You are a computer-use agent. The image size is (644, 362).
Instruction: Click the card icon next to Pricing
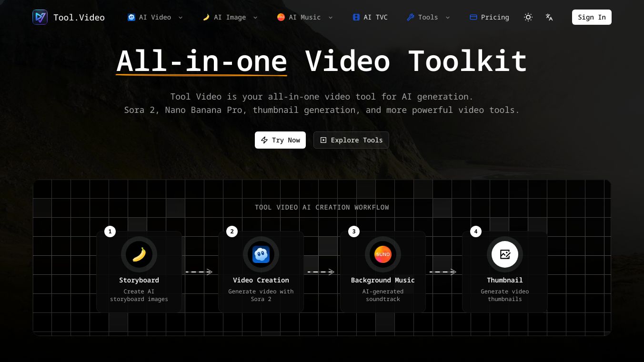pyautogui.click(x=473, y=17)
